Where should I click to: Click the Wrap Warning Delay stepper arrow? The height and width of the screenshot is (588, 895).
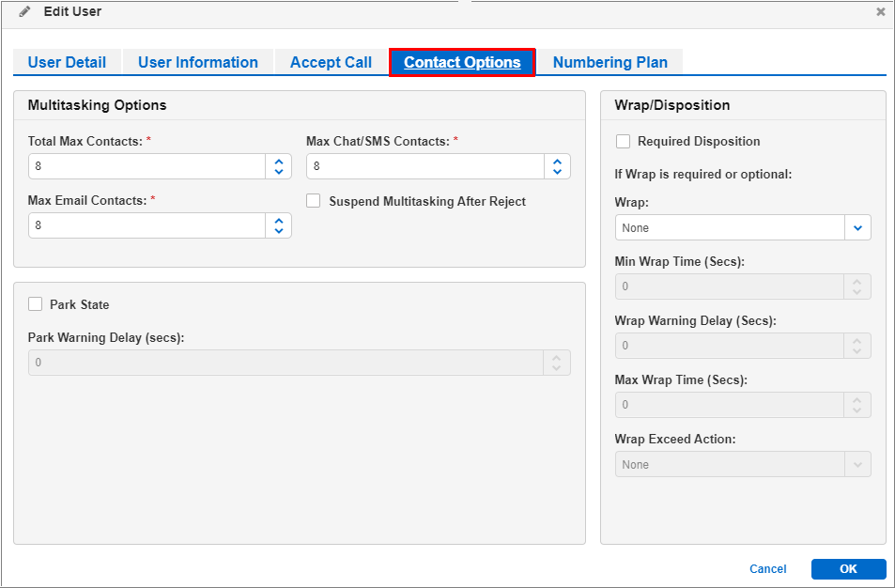pyautogui.click(x=856, y=341)
